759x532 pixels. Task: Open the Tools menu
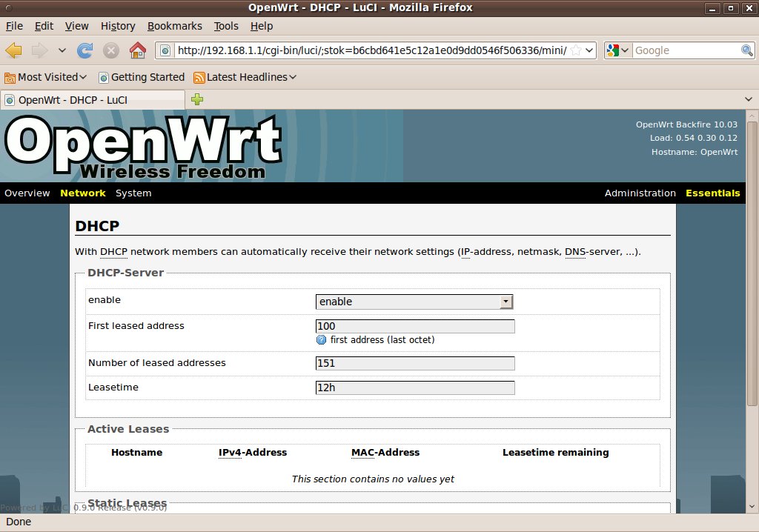[226, 26]
